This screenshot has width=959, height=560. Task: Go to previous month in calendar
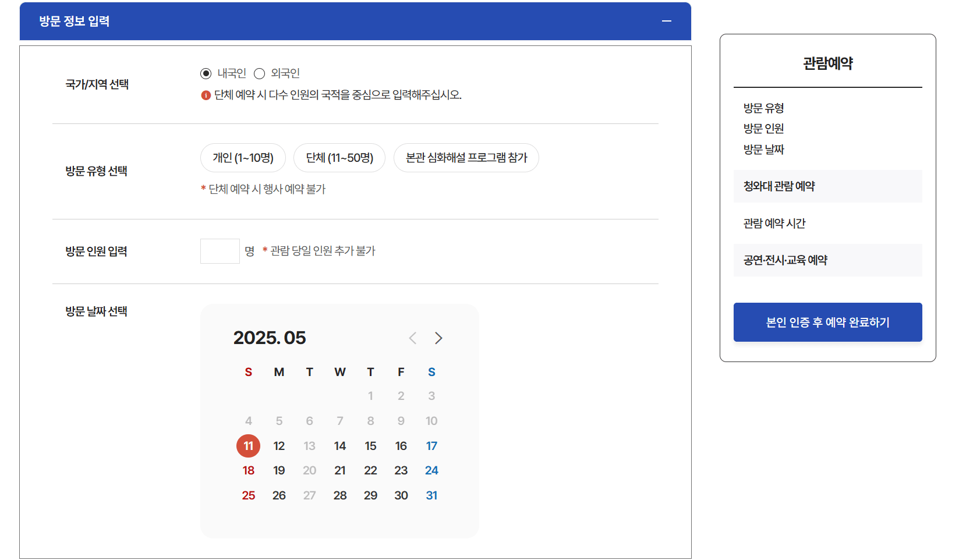412,338
